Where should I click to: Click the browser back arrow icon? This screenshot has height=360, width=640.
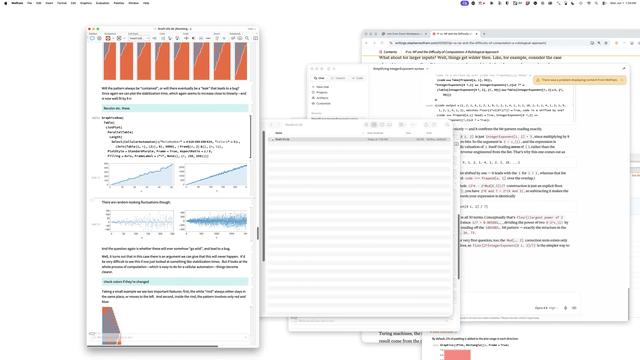[367, 43]
